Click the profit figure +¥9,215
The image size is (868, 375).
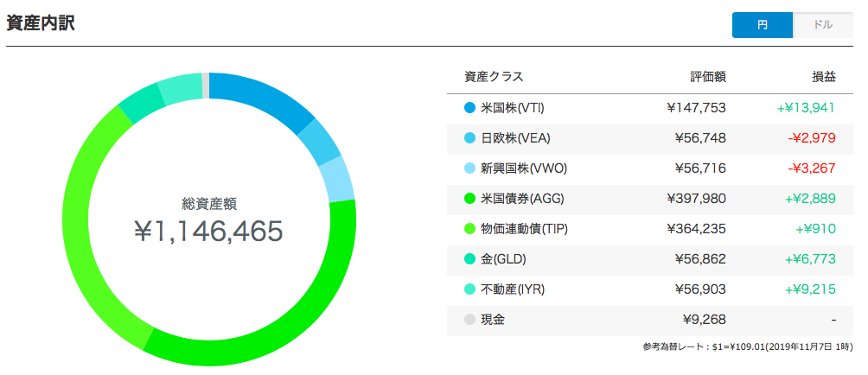tap(809, 289)
